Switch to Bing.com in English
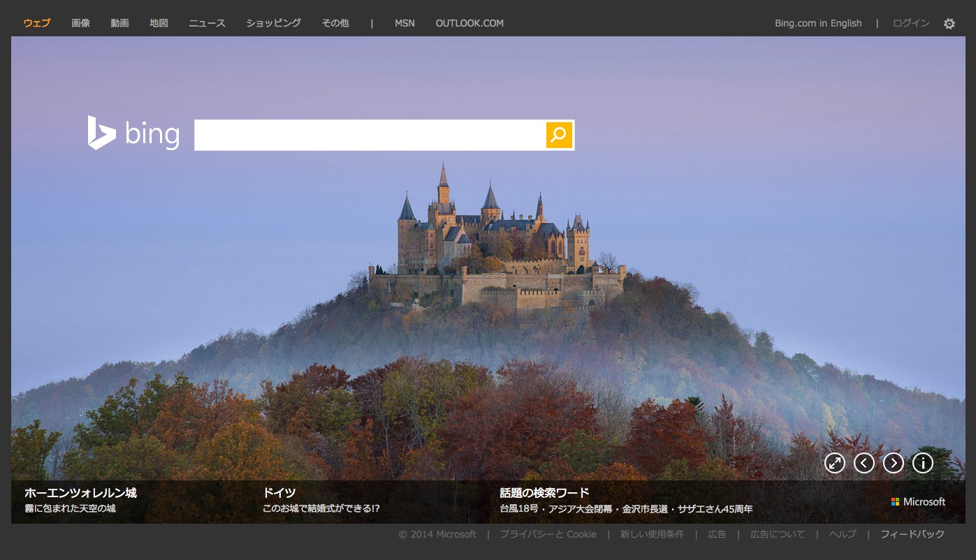The width and height of the screenshot is (976, 560). point(818,23)
